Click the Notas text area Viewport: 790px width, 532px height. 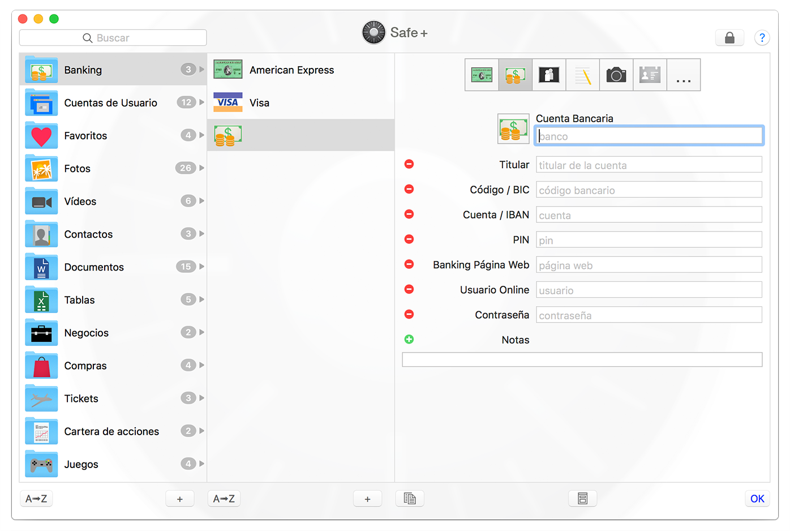point(582,359)
